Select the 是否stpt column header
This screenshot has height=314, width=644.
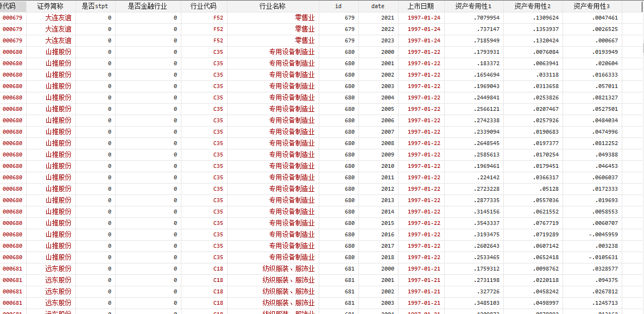click(x=95, y=6)
